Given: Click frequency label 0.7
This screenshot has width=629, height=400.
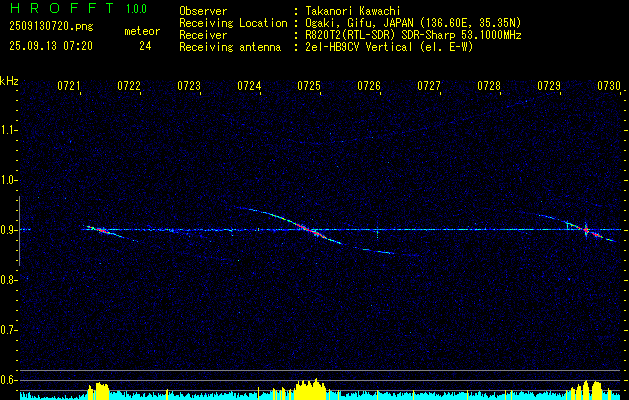Looking at the screenshot, I should pyautogui.click(x=8, y=330).
